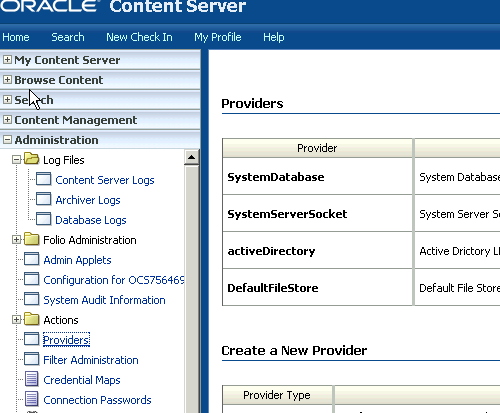Select the Actions tree label

[x=61, y=320]
